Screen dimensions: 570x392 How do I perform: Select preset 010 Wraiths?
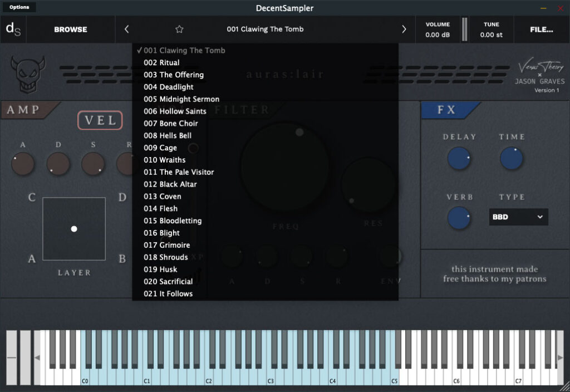point(266,160)
